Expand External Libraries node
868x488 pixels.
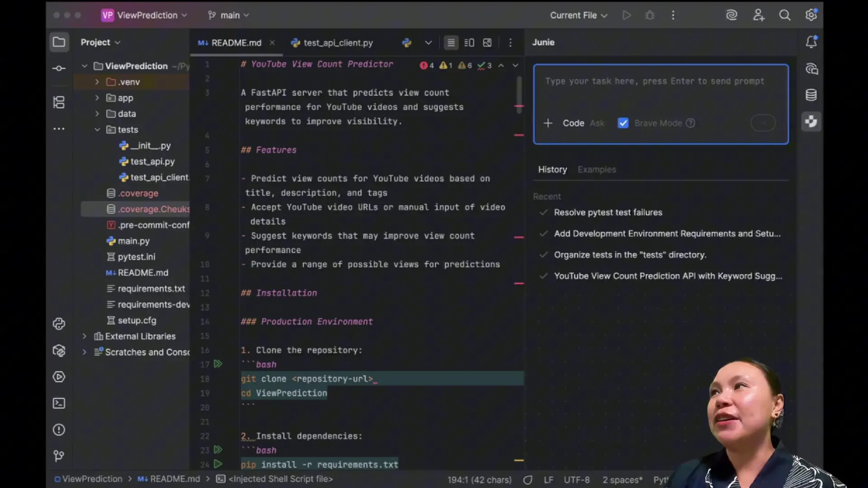pyautogui.click(x=85, y=336)
